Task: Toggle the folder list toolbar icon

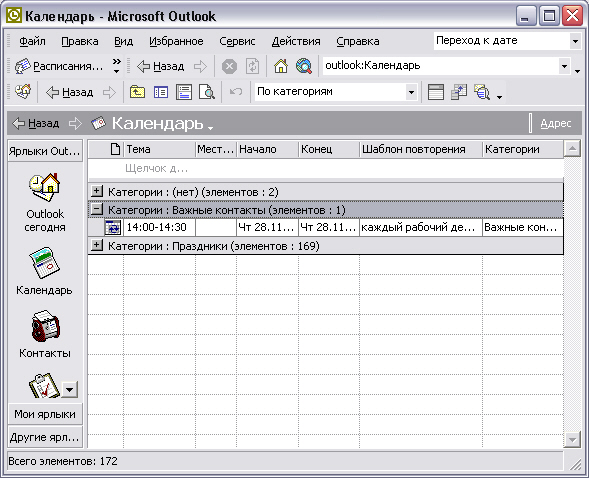Action: 161,92
